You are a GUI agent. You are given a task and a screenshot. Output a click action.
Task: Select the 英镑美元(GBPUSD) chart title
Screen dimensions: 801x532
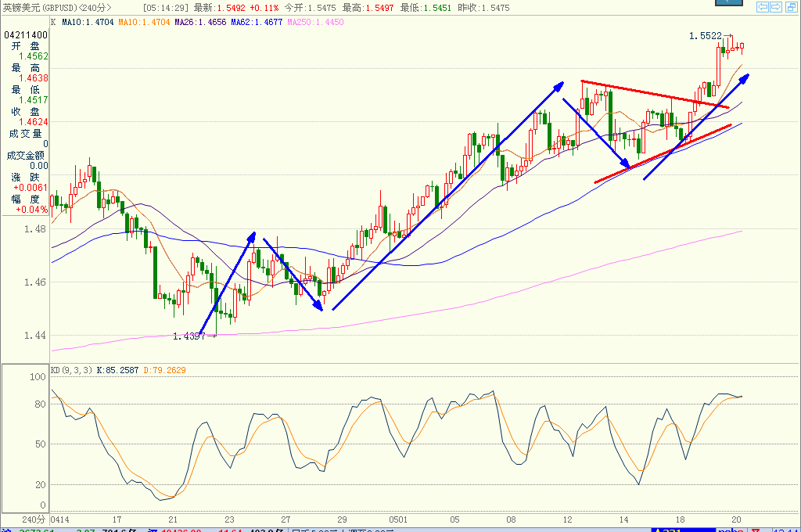pos(40,8)
